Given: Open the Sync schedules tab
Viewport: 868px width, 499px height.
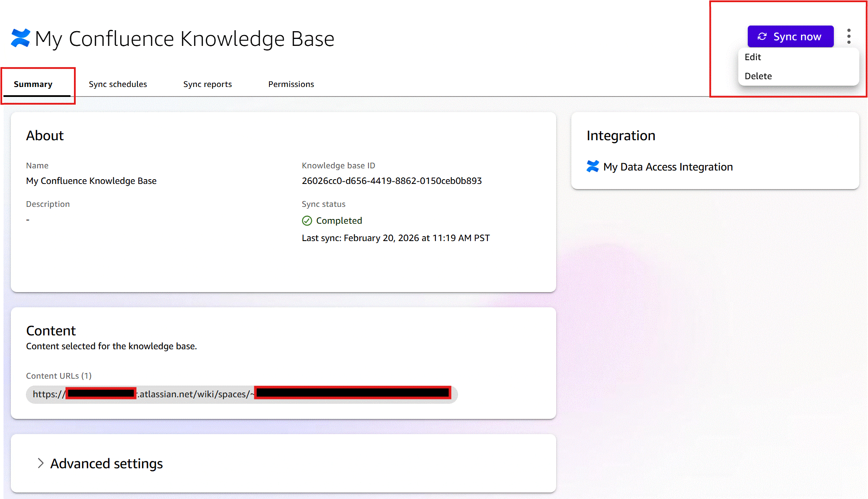Looking at the screenshot, I should point(118,84).
